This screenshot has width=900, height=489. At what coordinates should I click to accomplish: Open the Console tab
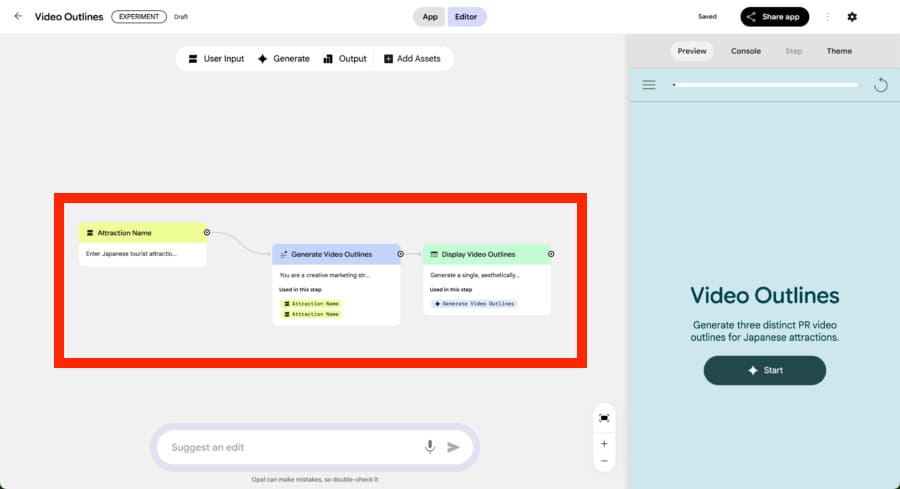(x=745, y=51)
